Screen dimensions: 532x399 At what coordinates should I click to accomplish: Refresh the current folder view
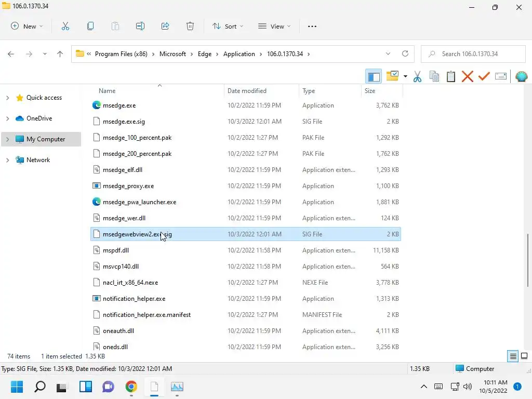click(405, 54)
